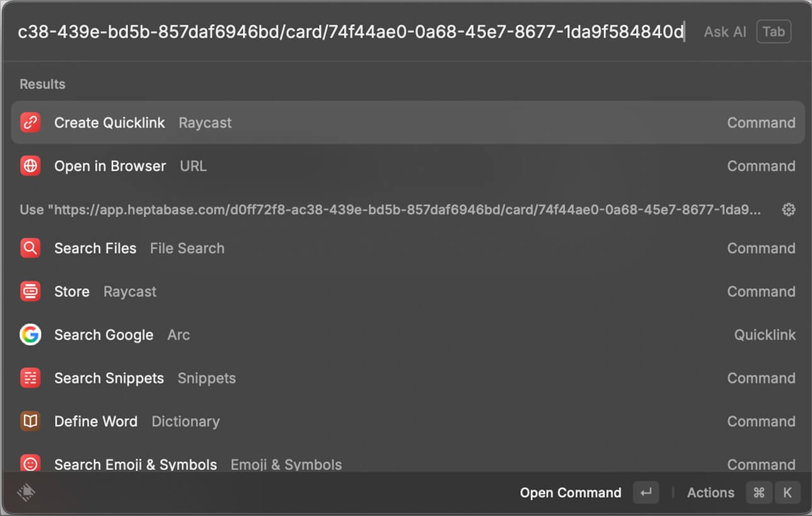Click the Open in Browser globe icon
The width and height of the screenshot is (812, 516).
[x=30, y=166]
